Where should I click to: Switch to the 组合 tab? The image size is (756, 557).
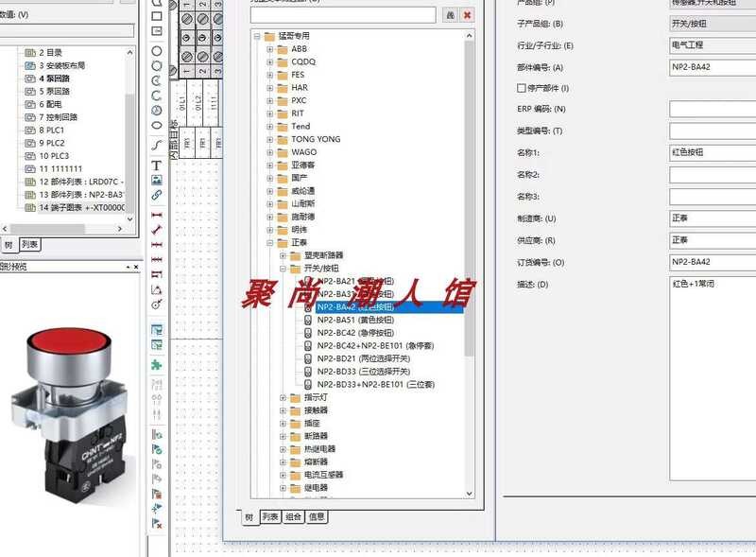click(x=294, y=517)
